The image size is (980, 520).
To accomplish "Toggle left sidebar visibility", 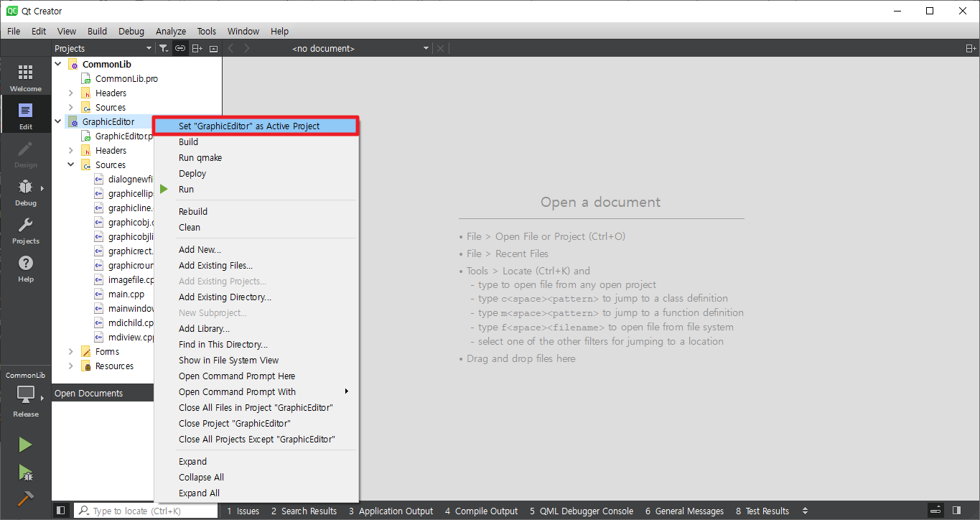I will coord(61,510).
